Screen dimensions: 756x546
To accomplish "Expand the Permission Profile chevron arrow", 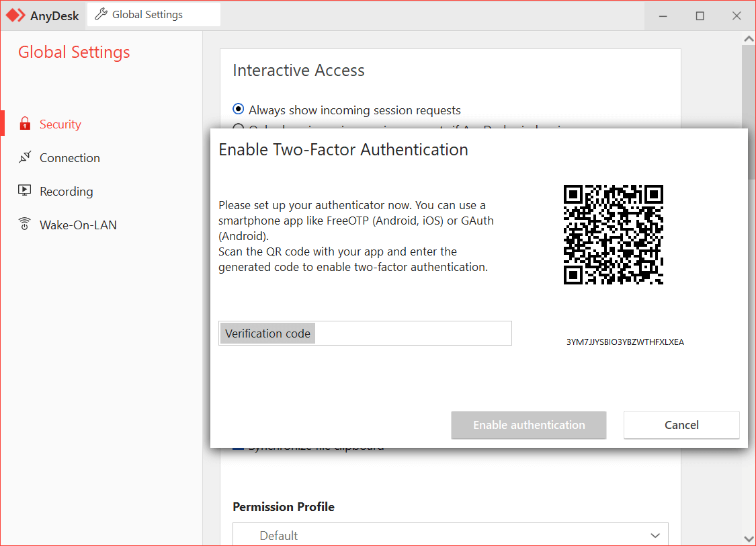I will 656,535.
